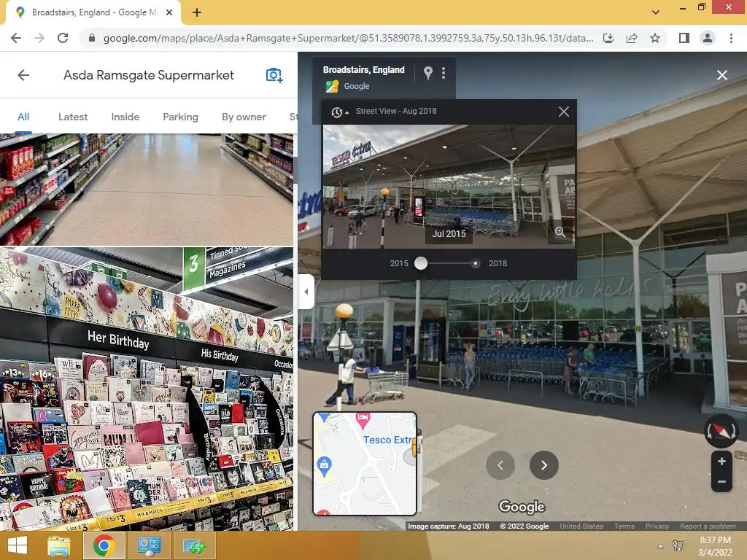Open File Explorer from the taskbar
747x560 pixels.
(59, 545)
